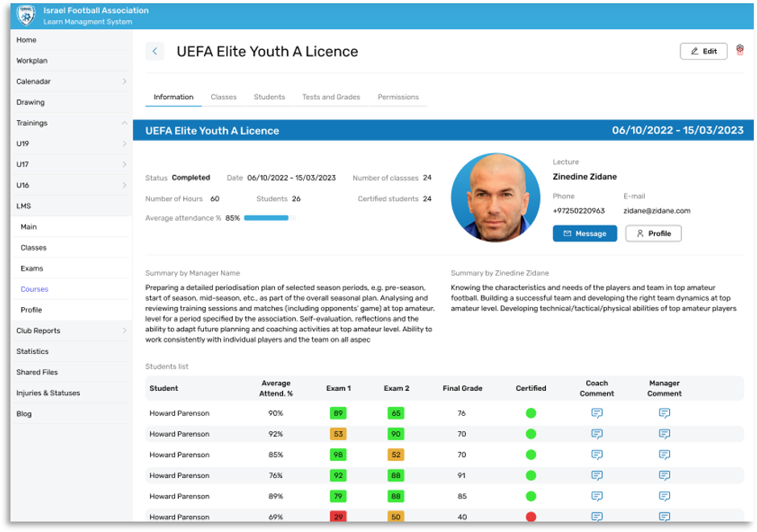
Task: Click the red Exam 1 score 29
Action: 338,517
